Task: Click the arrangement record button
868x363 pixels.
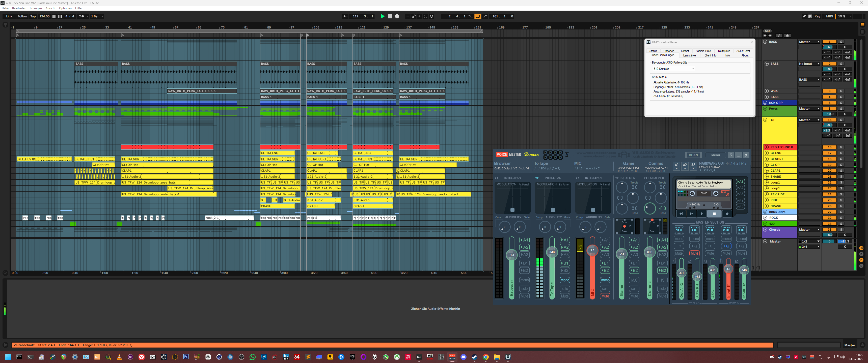Action: pyautogui.click(x=397, y=16)
